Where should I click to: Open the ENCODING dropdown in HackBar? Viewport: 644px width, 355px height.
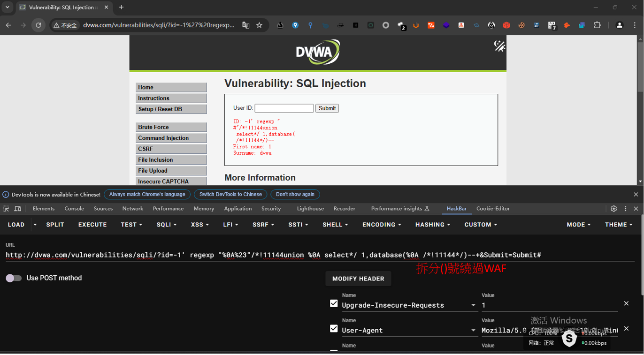[382, 225]
